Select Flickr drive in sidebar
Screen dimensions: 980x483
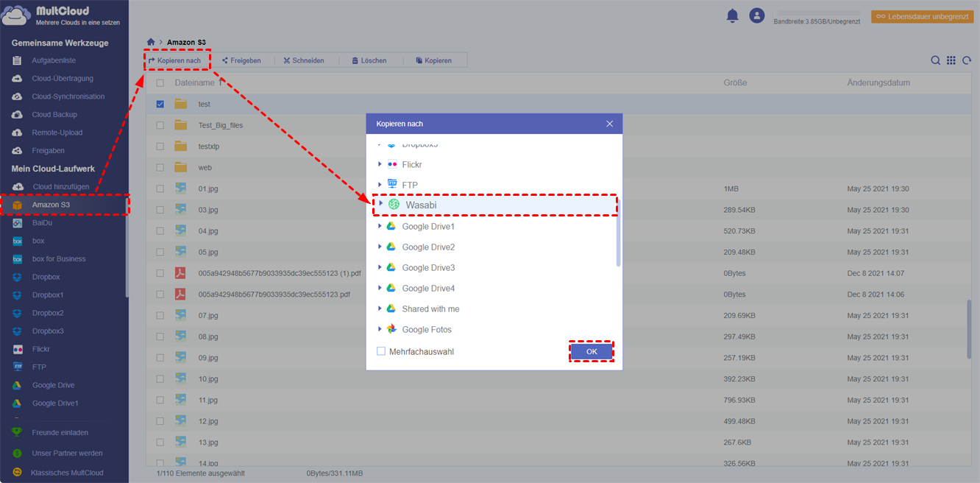(x=41, y=349)
